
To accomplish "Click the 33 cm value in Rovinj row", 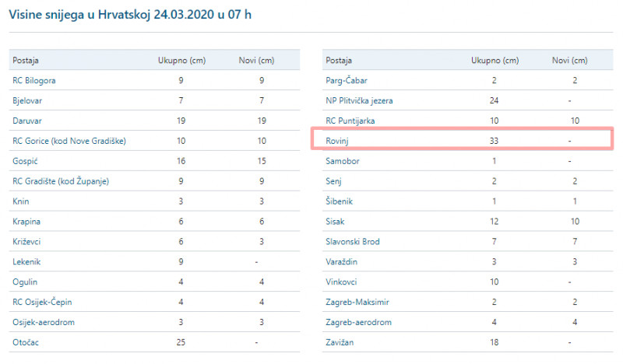I will tap(495, 141).
